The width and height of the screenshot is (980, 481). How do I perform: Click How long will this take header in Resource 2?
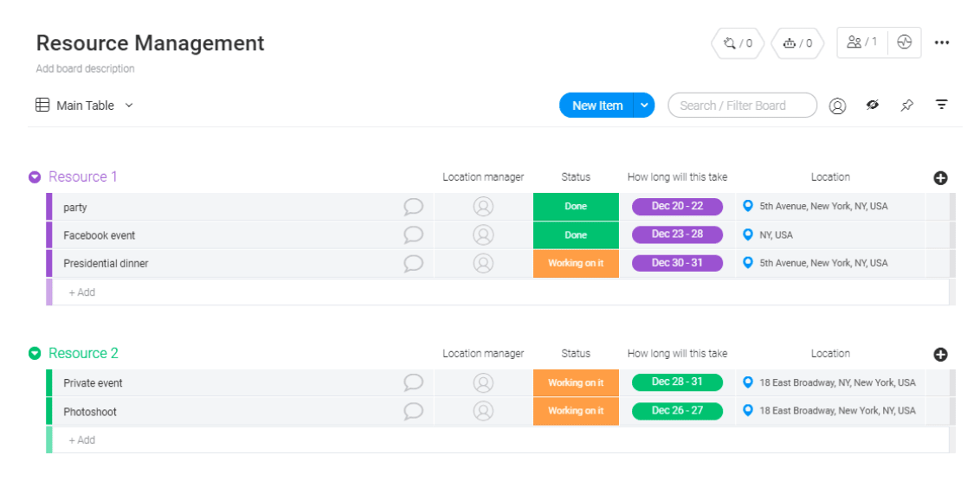(678, 354)
